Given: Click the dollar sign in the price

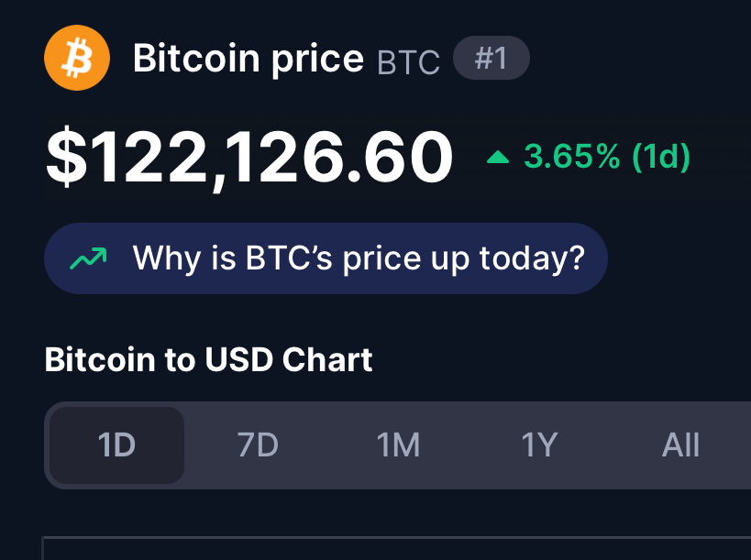Looking at the screenshot, I should tap(66, 157).
